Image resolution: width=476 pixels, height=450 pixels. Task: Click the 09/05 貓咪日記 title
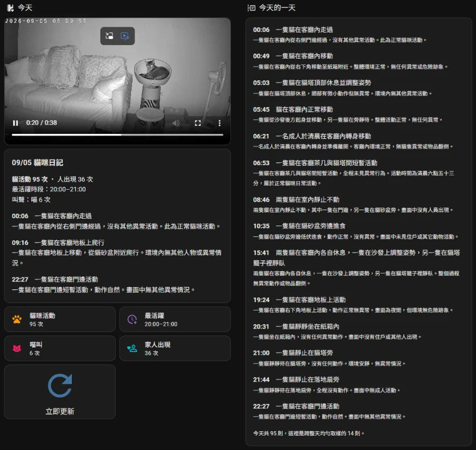[x=38, y=163]
